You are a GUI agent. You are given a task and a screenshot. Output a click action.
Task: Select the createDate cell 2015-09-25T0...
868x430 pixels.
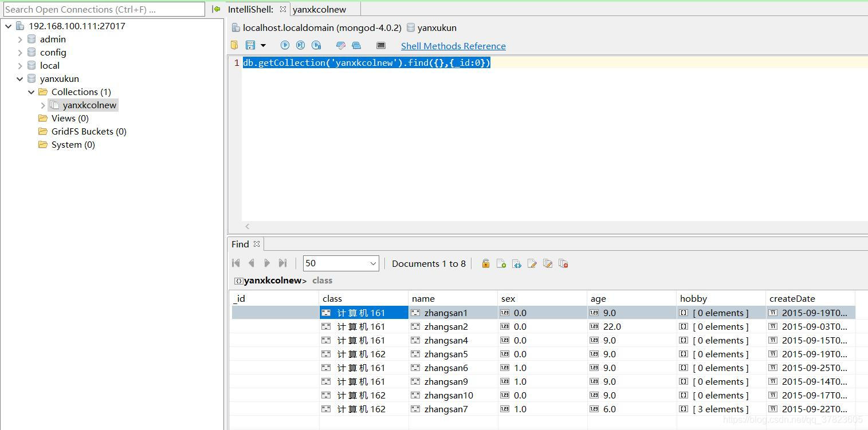810,368
